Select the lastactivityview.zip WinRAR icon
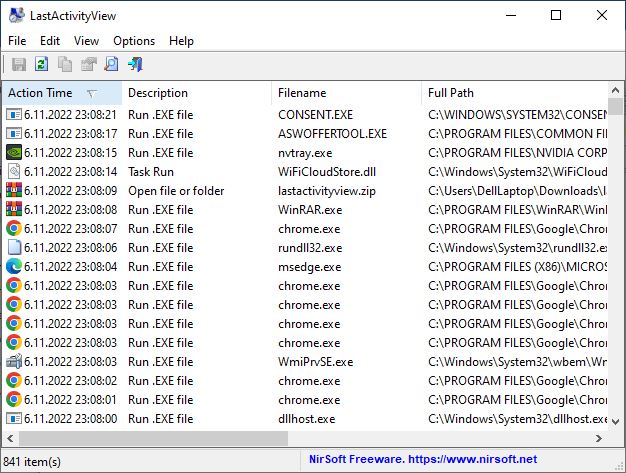Screen dimensions: 626x473 tap(14, 191)
